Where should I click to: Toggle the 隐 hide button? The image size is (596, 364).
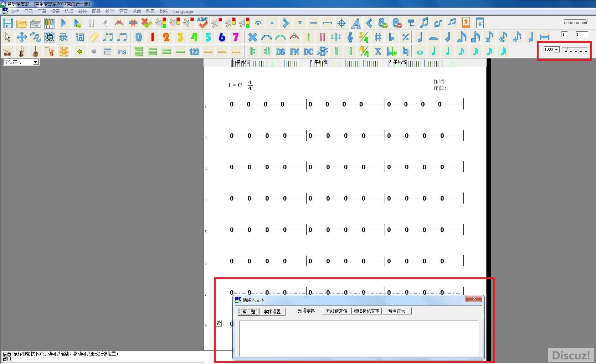click(x=49, y=37)
